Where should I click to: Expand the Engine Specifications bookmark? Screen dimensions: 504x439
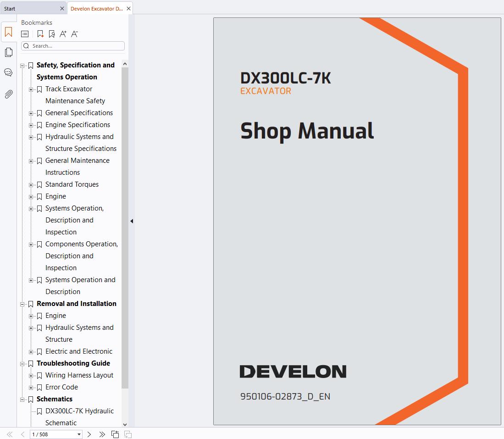pos(31,125)
